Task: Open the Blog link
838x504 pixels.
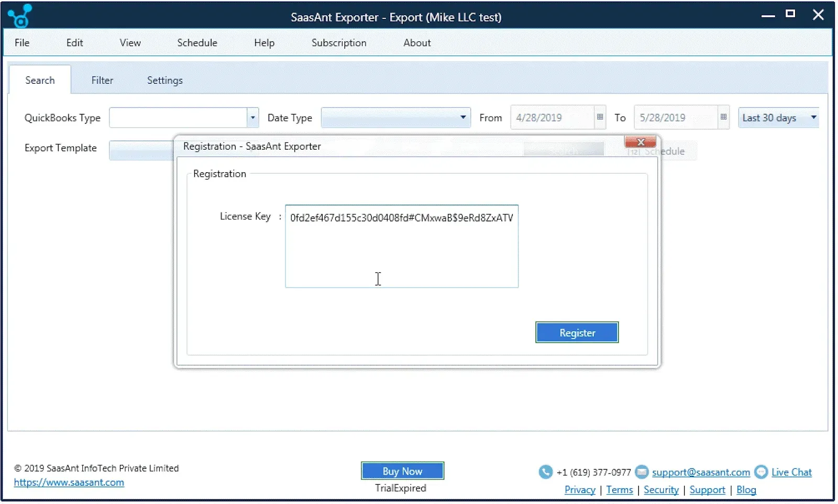Action: [746, 490]
